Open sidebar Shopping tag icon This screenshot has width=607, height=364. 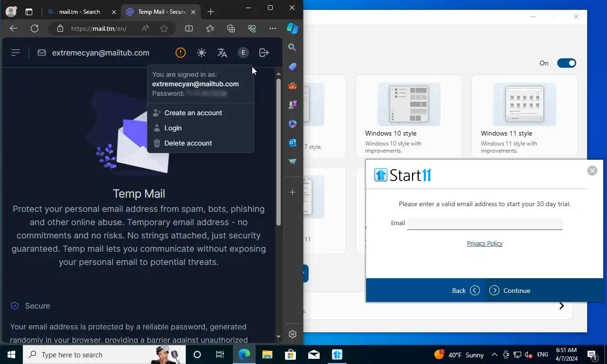click(293, 67)
